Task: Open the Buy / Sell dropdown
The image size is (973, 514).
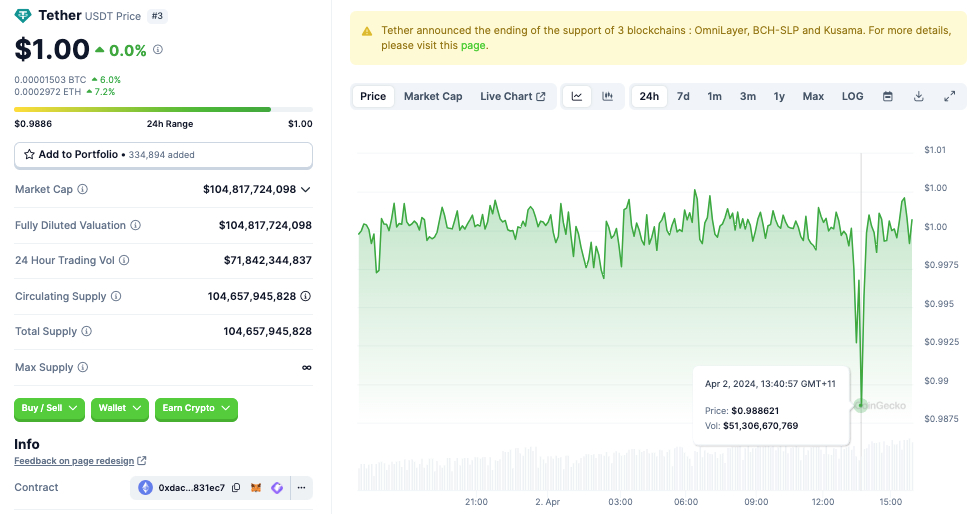Action: pos(49,408)
